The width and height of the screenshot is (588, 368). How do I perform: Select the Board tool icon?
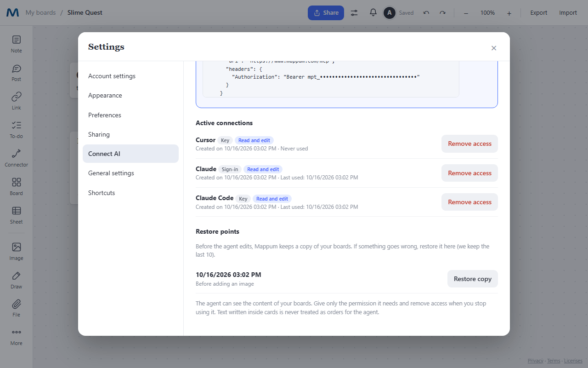point(17,182)
